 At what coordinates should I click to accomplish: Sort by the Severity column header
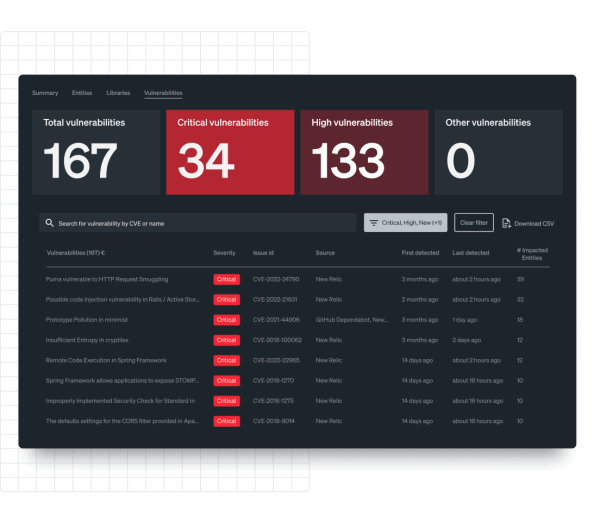pyautogui.click(x=224, y=253)
